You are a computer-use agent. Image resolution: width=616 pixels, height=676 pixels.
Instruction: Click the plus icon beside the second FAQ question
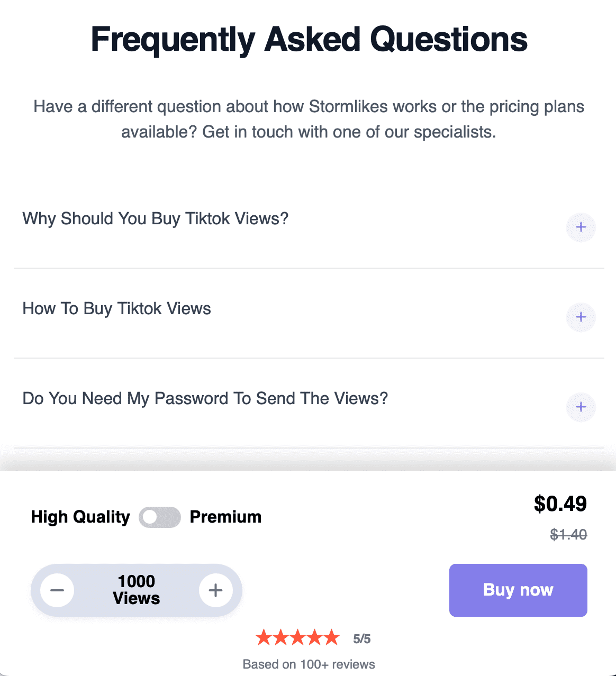[581, 317]
